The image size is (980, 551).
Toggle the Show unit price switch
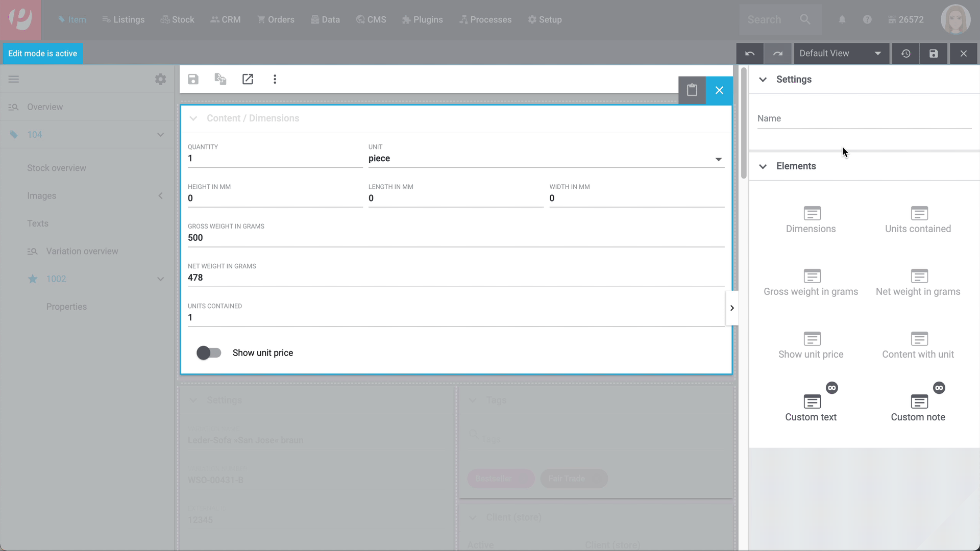pos(209,353)
